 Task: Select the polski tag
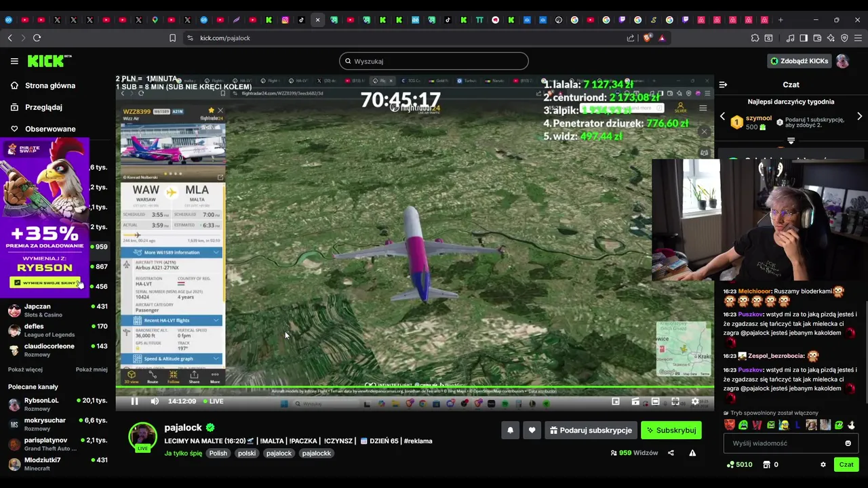[247, 453]
